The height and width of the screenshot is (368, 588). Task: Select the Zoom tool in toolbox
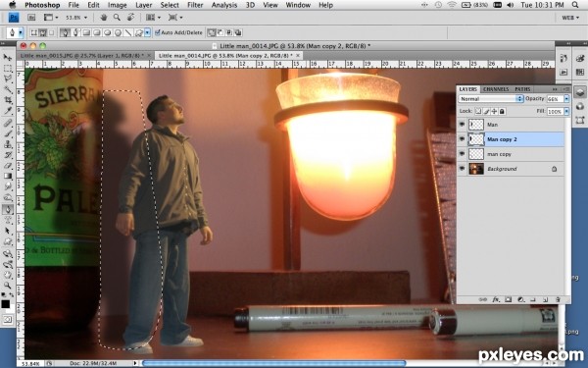[8, 286]
